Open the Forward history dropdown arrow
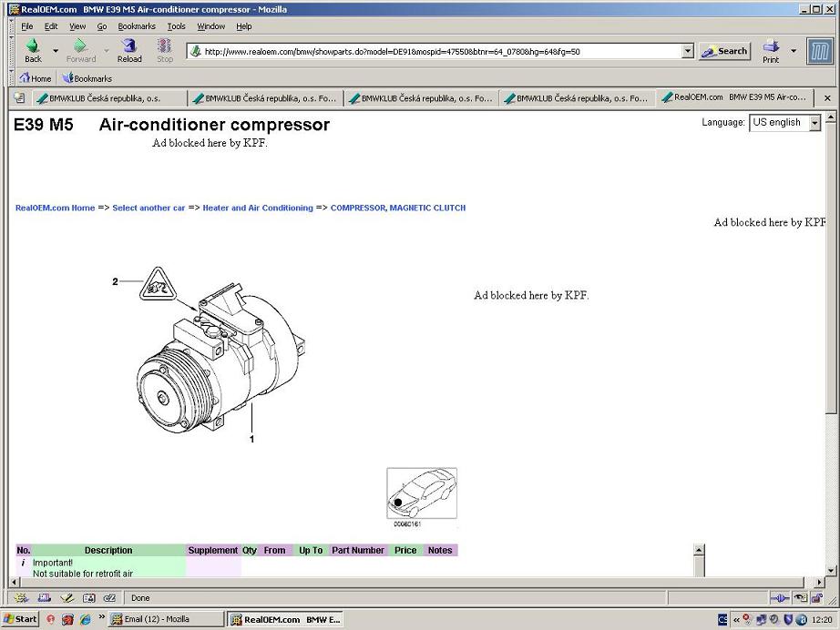Viewport: 840px width, 630px height. click(106, 51)
